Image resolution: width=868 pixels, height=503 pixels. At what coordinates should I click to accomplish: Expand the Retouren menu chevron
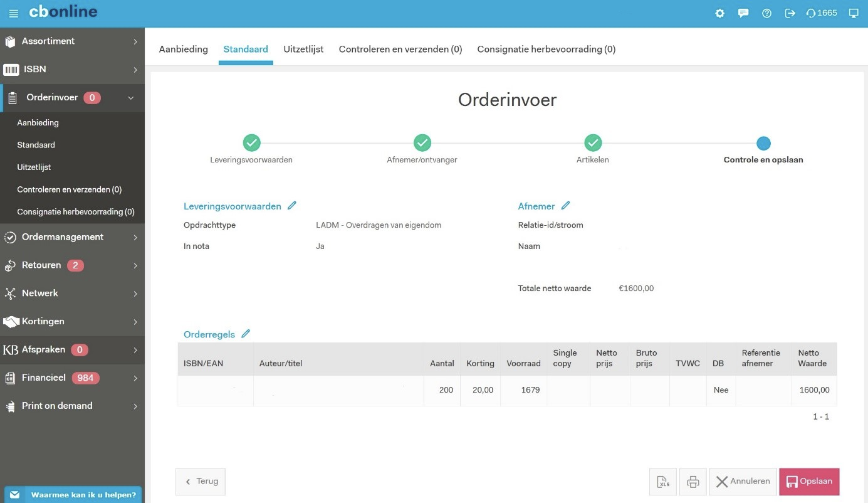135,266
